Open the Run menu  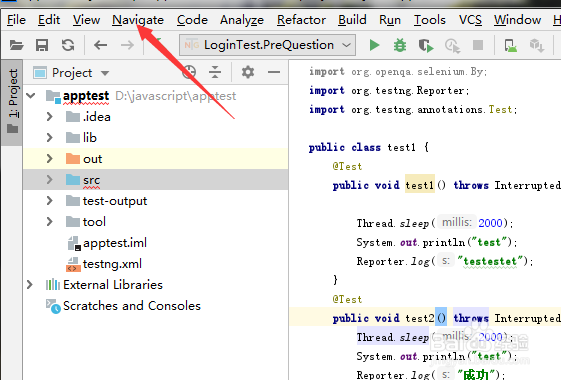click(x=390, y=20)
